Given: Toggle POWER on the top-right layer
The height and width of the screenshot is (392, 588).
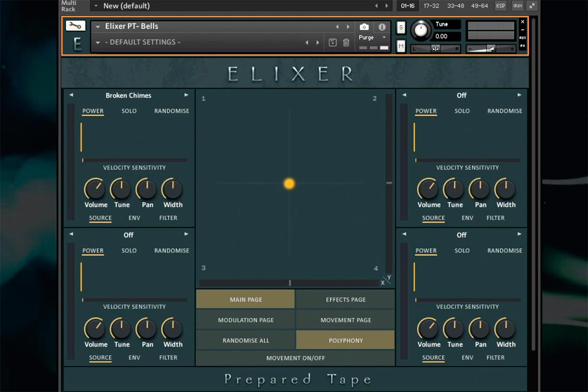Looking at the screenshot, I should (x=426, y=111).
